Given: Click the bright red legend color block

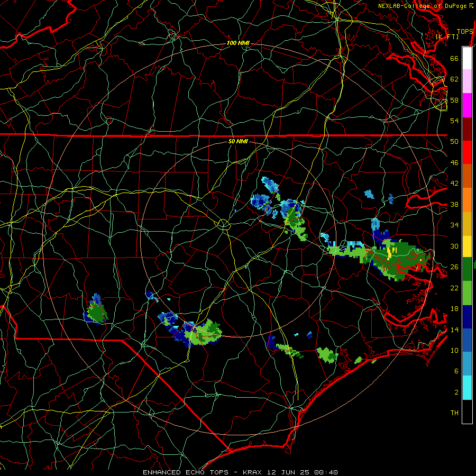Looking at the screenshot, I should click(467, 152).
